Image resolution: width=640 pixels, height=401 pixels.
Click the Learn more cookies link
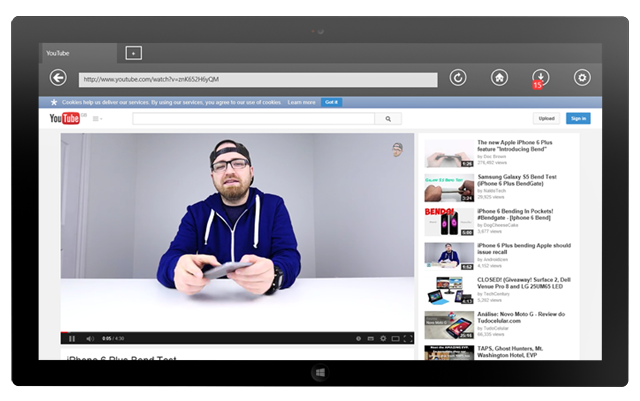[x=301, y=102]
